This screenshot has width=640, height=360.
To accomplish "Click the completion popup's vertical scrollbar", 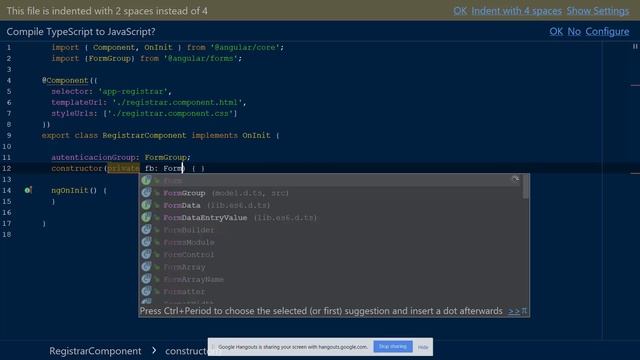I will [x=526, y=187].
